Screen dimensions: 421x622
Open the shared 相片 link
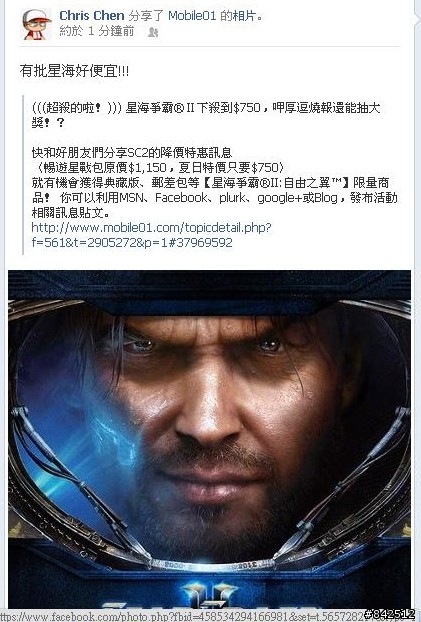[245, 15]
